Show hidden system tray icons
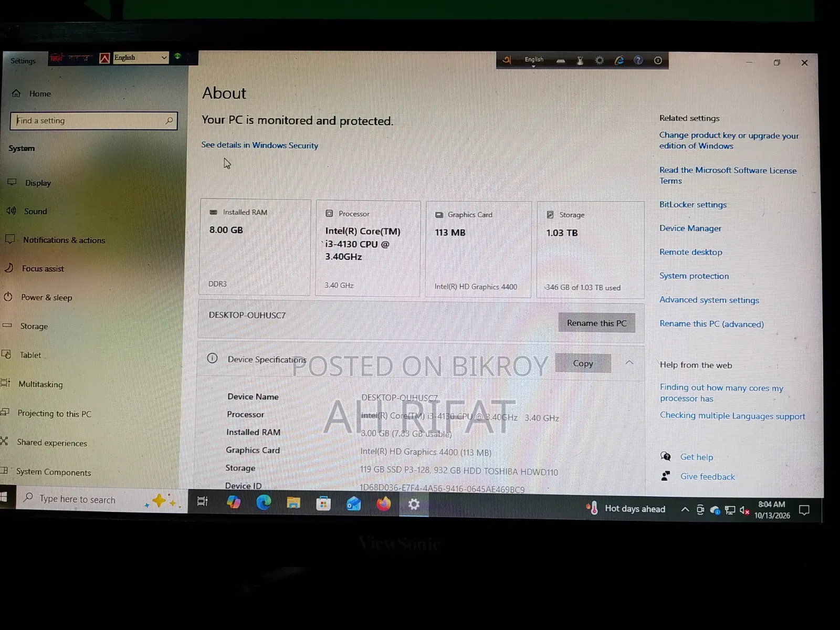Viewport: 840px width, 630px height. 685,509
